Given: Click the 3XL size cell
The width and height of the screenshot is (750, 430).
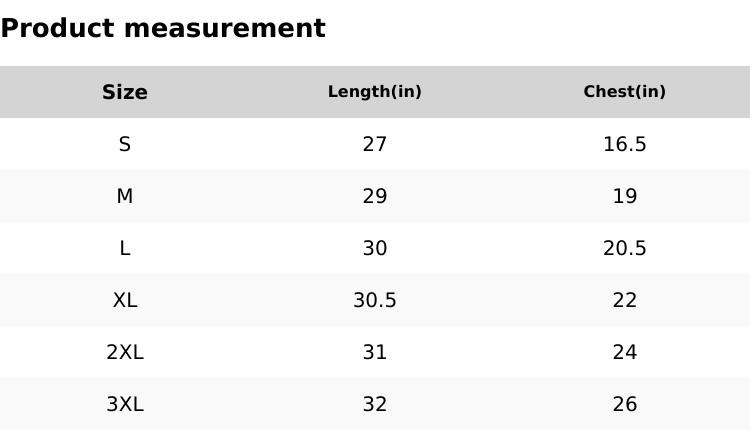Looking at the screenshot, I should (125, 405).
